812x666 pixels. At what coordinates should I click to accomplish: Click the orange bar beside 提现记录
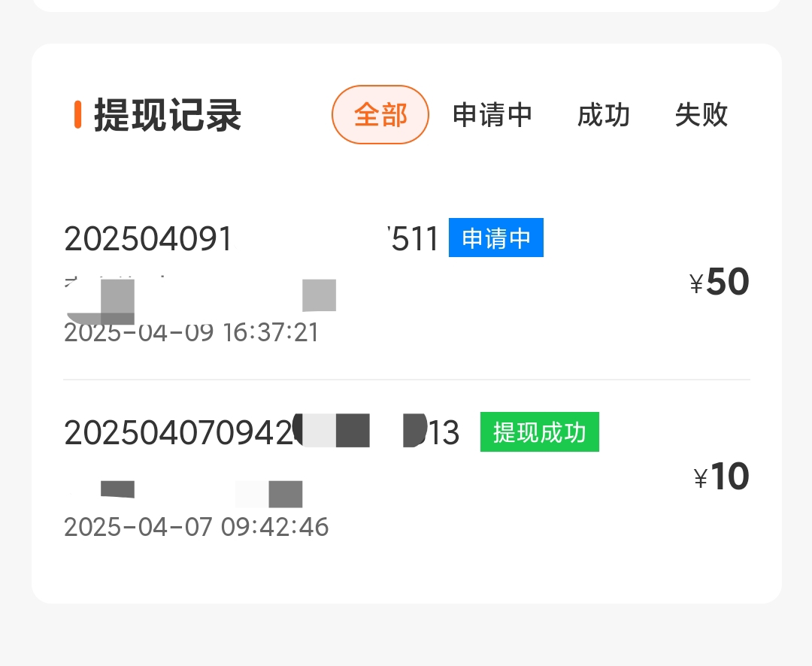[77, 114]
